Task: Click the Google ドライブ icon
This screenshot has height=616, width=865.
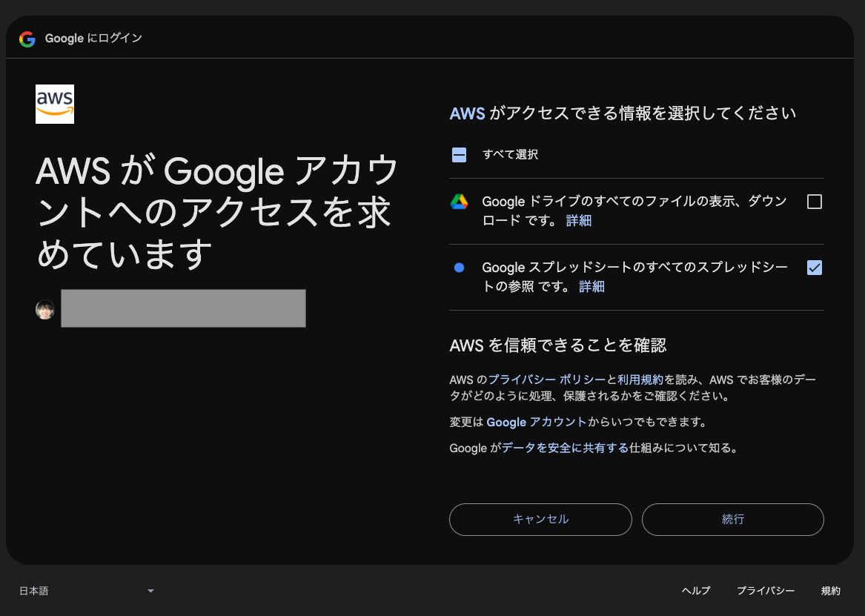Action: click(460, 201)
